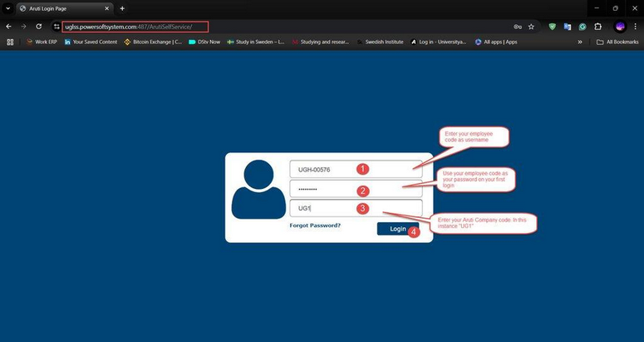Open the All Bookmarks folder
Image resolution: width=644 pixels, height=342 pixels.
(x=617, y=42)
